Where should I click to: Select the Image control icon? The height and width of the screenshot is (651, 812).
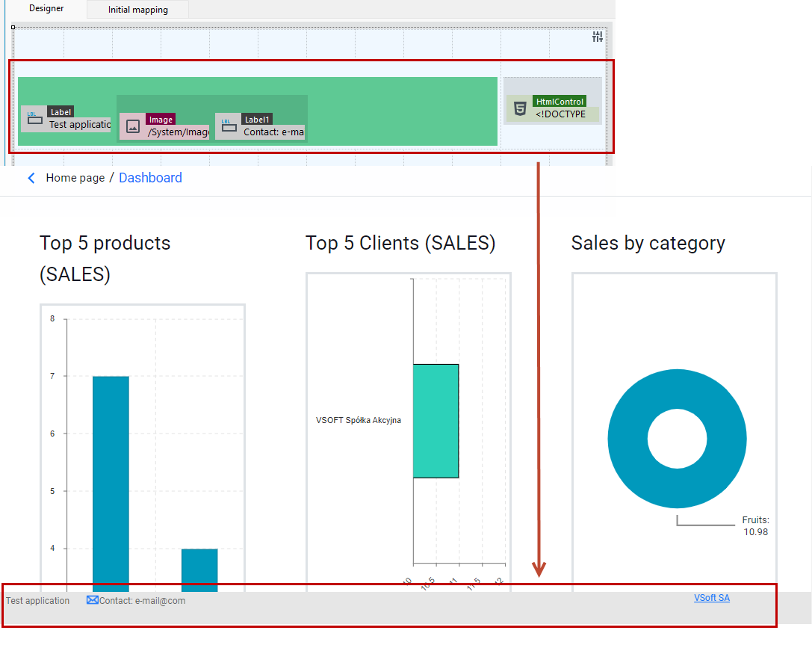[x=133, y=126]
